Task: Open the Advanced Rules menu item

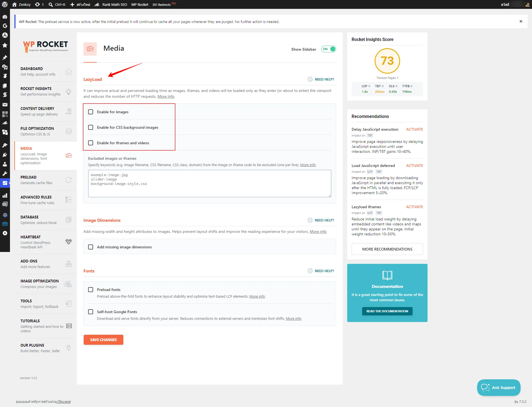Action: tap(46, 200)
